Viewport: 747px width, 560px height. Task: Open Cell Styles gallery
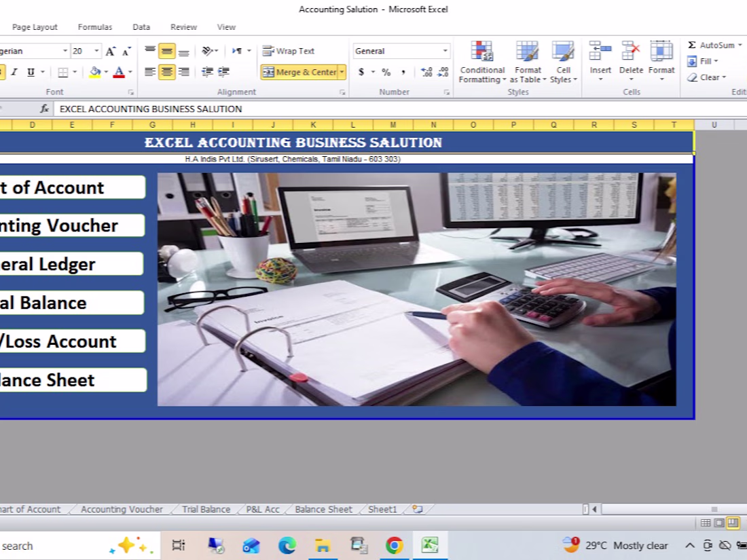coord(563,62)
